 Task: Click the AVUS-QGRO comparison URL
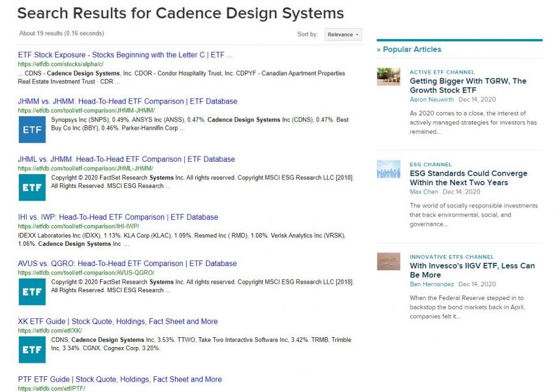click(x=86, y=273)
